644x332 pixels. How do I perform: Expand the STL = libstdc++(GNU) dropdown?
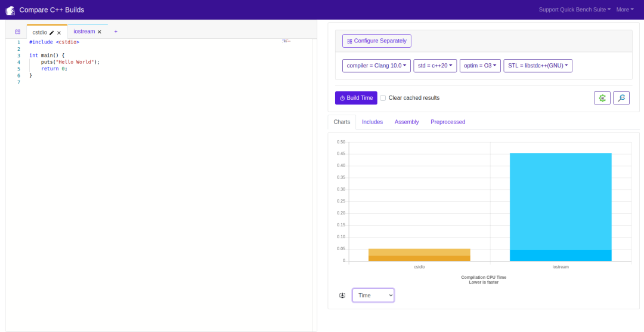click(x=537, y=66)
